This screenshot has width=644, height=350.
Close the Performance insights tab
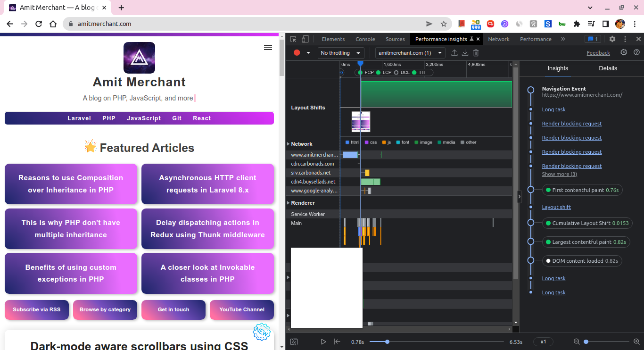pyautogui.click(x=478, y=39)
